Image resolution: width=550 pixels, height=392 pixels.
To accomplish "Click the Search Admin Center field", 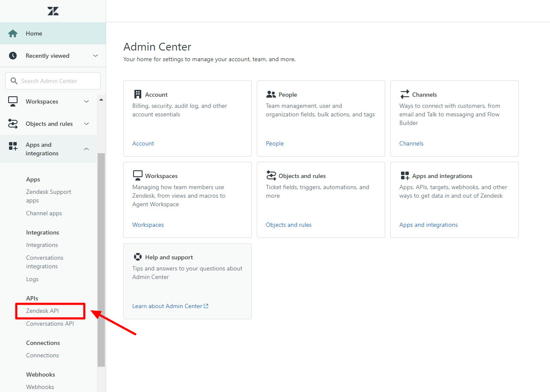I will (x=53, y=81).
